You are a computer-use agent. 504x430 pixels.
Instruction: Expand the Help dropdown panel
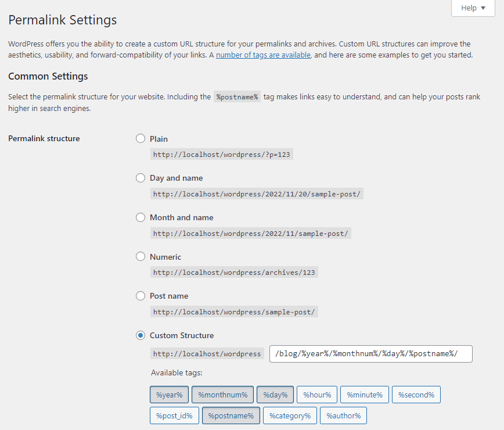[x=473, y=8]
